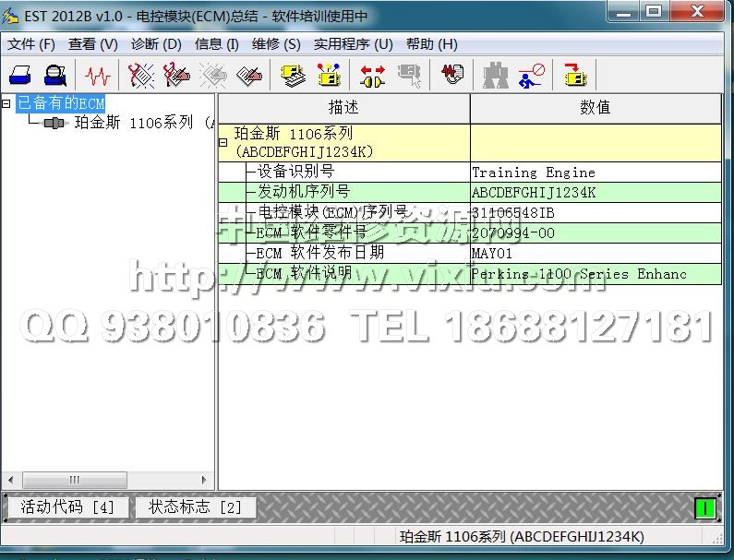This screenshot has height=560, width=734.
Task: Click the yellow ECM summary icon
Action: pos(293,75)
